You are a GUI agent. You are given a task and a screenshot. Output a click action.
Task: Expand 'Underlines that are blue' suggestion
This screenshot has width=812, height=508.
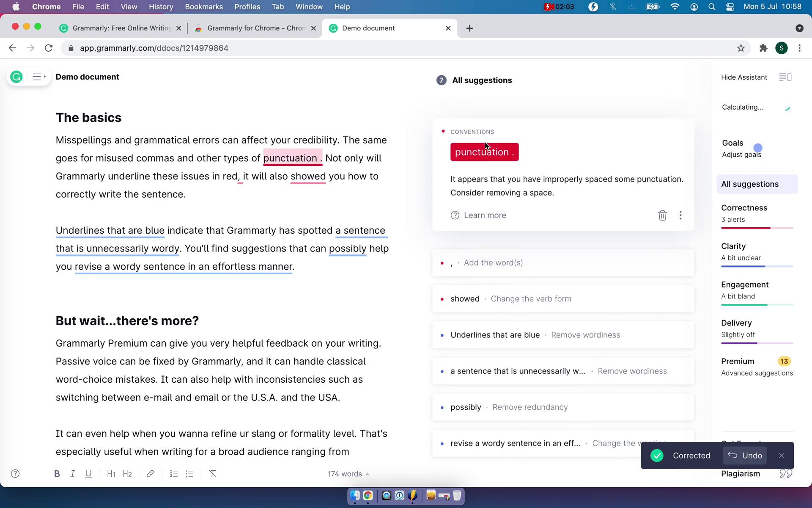click(563, 335)
